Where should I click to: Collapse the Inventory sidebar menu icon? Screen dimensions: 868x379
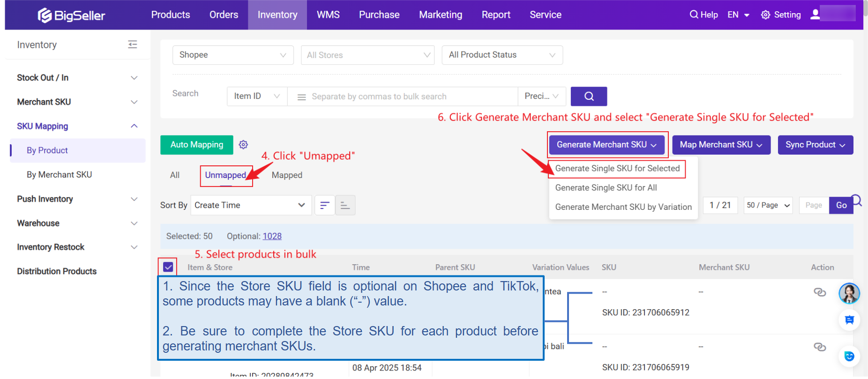(133, 45)
